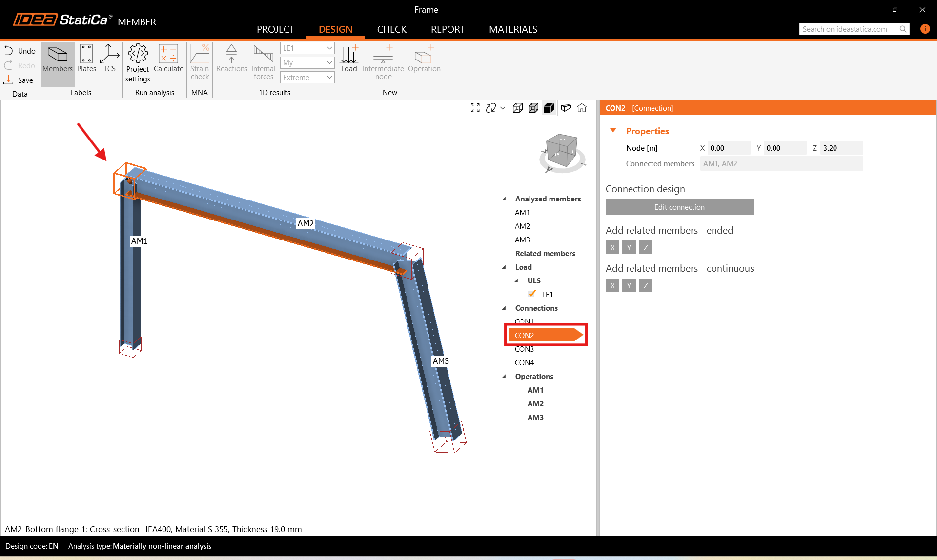Viewport: 937px width, 560px height.
Task: Toggle Members labels button
Action: coord(58,59)
